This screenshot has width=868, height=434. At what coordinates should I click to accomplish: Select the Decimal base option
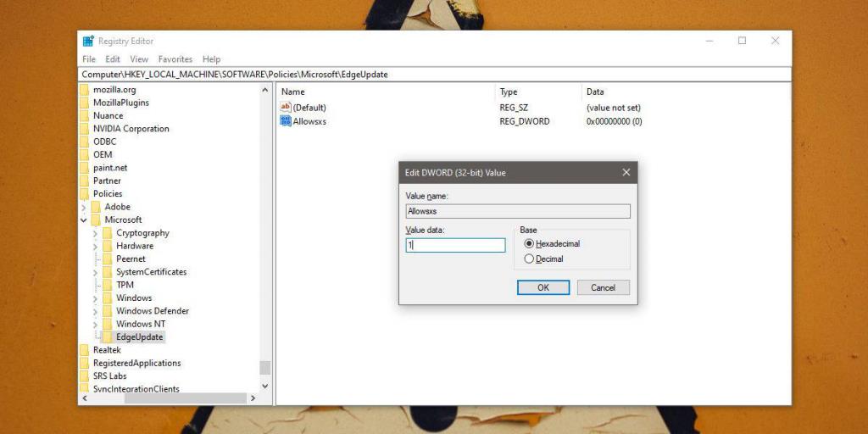pyautogui.click(x=543, y=259)
